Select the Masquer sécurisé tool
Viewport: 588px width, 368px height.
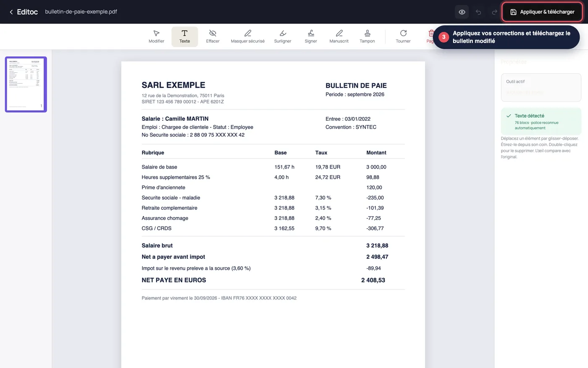(x=248, y=37)
